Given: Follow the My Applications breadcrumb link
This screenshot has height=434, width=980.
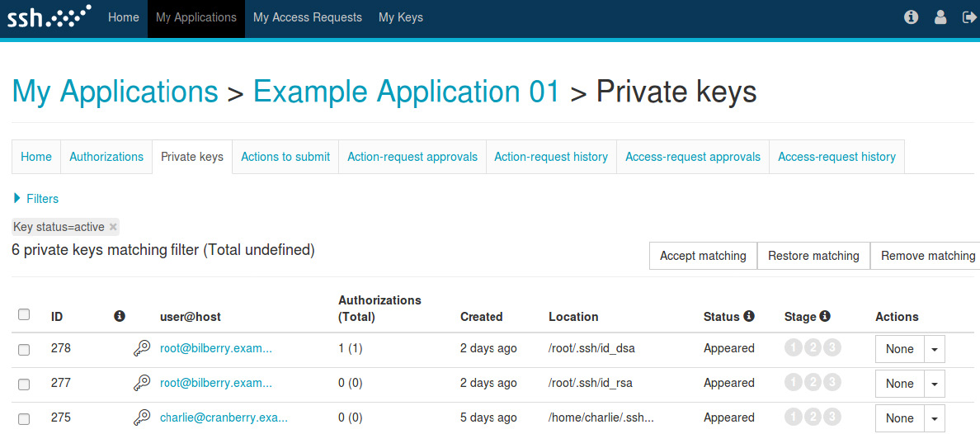Looking at the screenshot, I should tap(115, 92).
